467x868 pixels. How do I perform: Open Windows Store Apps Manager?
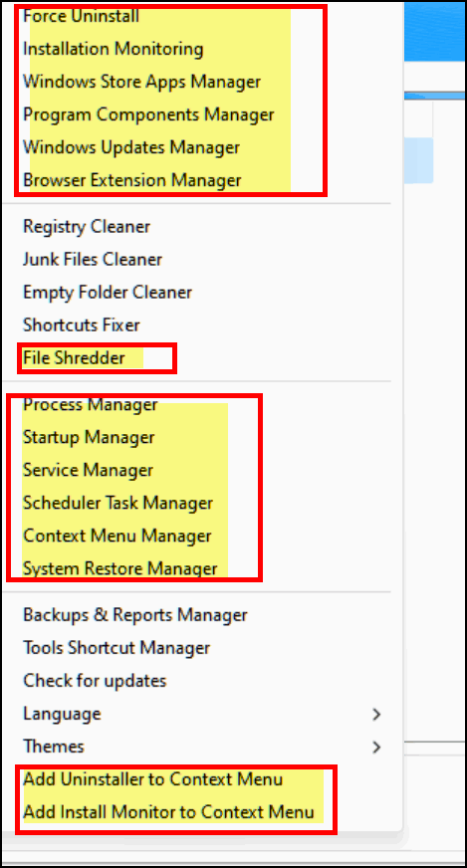[x=141, y=82]
